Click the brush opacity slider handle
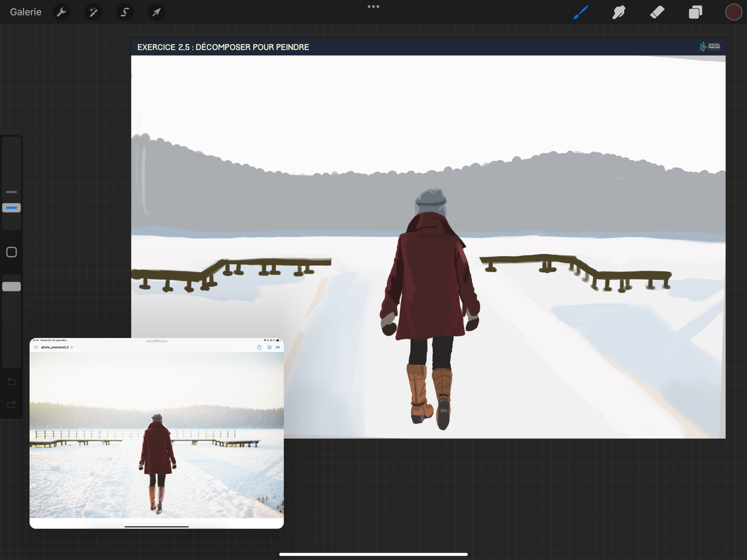This screenshot has height=560, width=747. 11,286
